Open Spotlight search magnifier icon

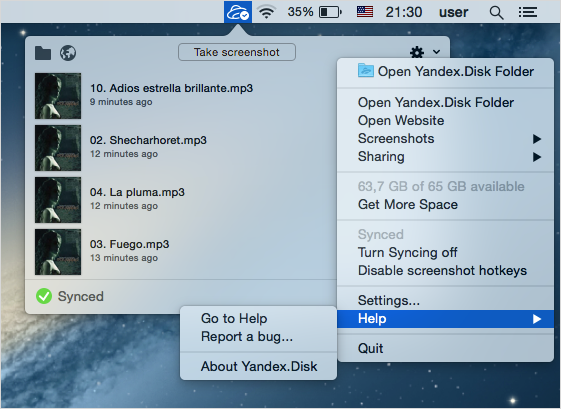[496, 13]
